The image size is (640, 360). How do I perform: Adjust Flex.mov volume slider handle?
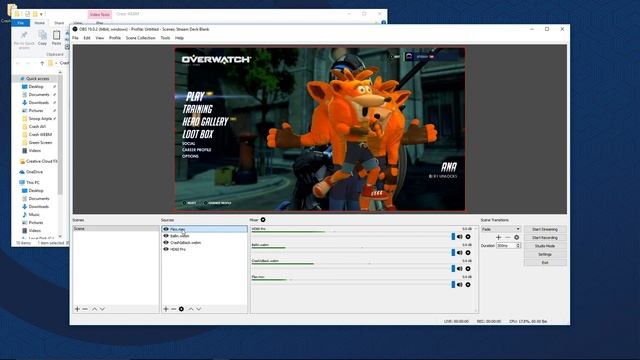pos(453,284)
